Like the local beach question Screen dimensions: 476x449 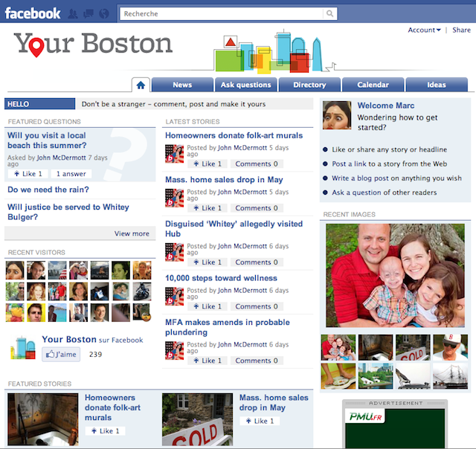[27, 174]
